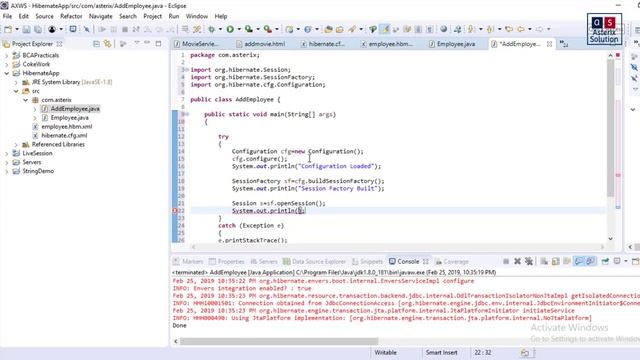Screen dimensions: 640x360
Task: Open the Markers view tab
Action: (188, 262)
